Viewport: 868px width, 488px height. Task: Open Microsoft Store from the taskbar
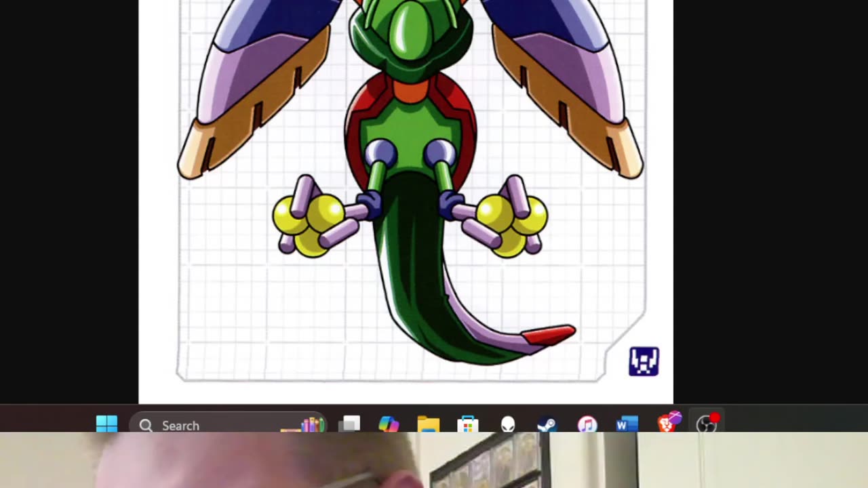click(x=468, y=424)
